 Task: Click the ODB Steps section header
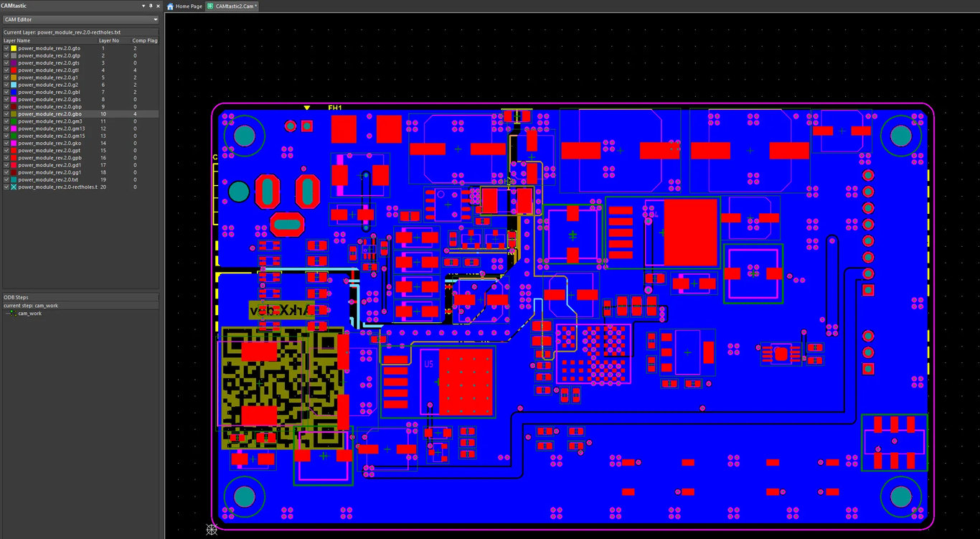81,297
